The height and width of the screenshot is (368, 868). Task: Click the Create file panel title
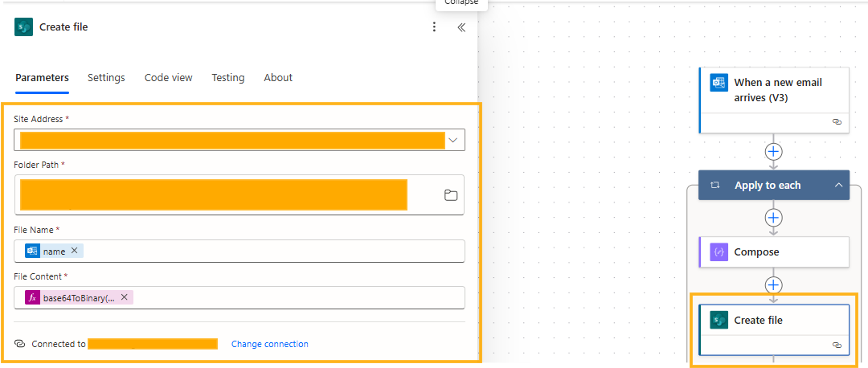[x=63, y=27]
